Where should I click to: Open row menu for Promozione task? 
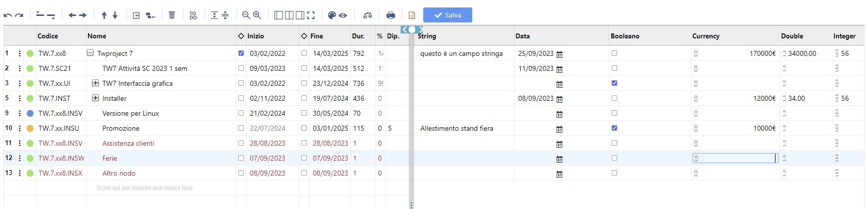pyautogui.click(x=19, y=128)
